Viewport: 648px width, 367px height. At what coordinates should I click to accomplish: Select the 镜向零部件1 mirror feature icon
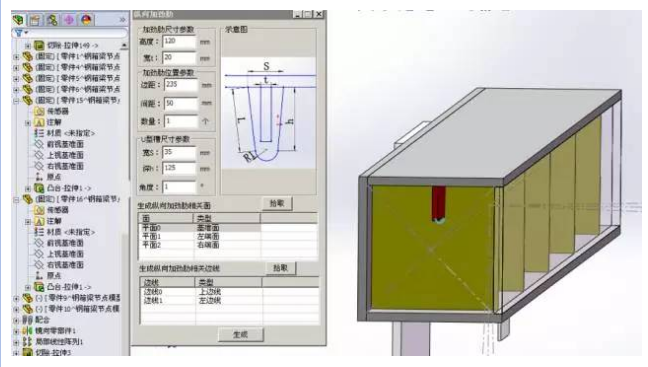click(x=28, y=331)
